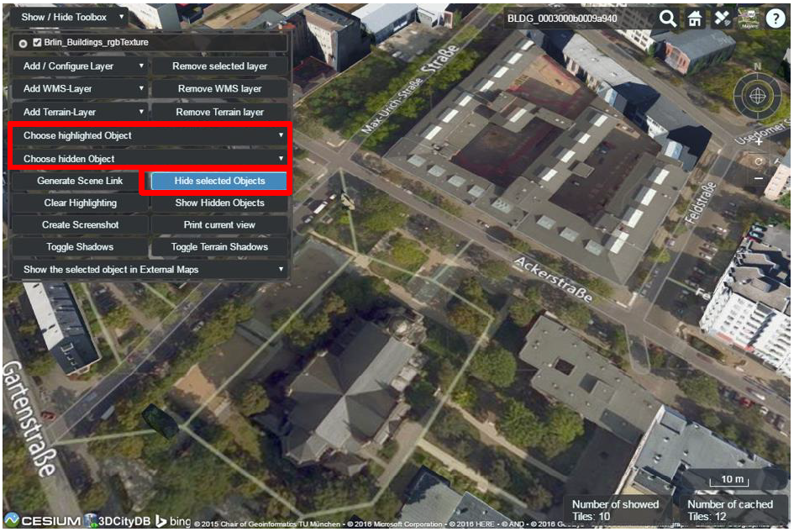Viewport: 794px width, 532px height.
Task: Toggle the Brlin_Buildings_rgbTexture layer checkbox
Action: (x=37, y=43)
